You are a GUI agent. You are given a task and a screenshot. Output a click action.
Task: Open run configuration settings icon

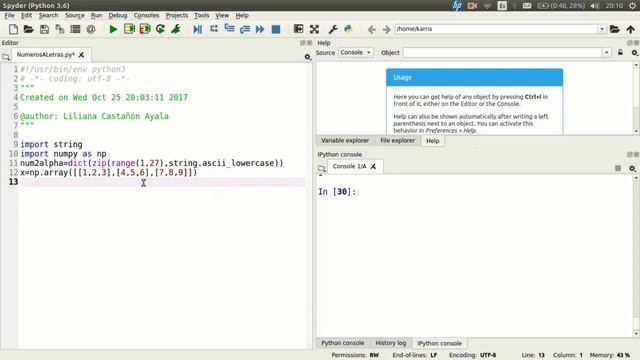click(x=176, y=29)
